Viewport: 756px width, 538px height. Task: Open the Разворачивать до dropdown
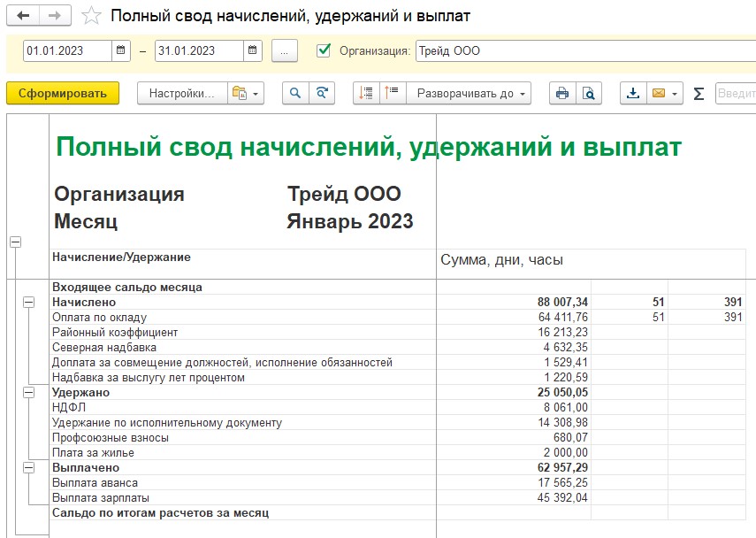(469, 93)
